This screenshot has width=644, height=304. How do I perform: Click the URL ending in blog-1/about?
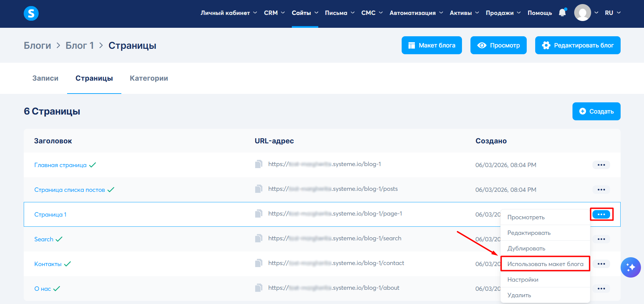point(334,288)
